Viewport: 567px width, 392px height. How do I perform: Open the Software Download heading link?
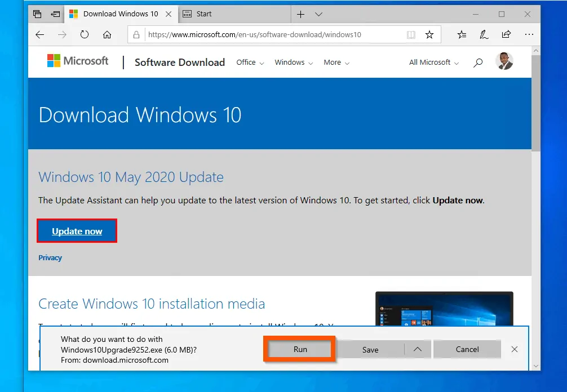(x=180, y=63)
